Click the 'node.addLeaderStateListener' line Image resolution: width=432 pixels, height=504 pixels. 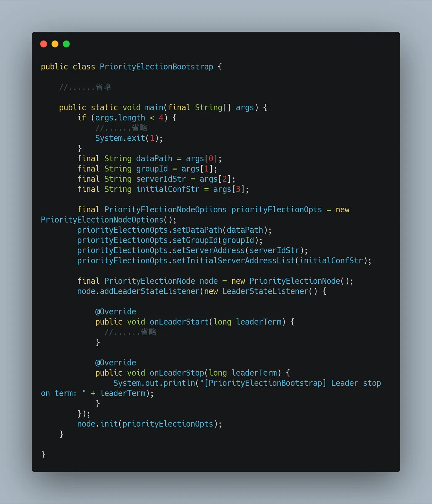(x=201, y=291)
